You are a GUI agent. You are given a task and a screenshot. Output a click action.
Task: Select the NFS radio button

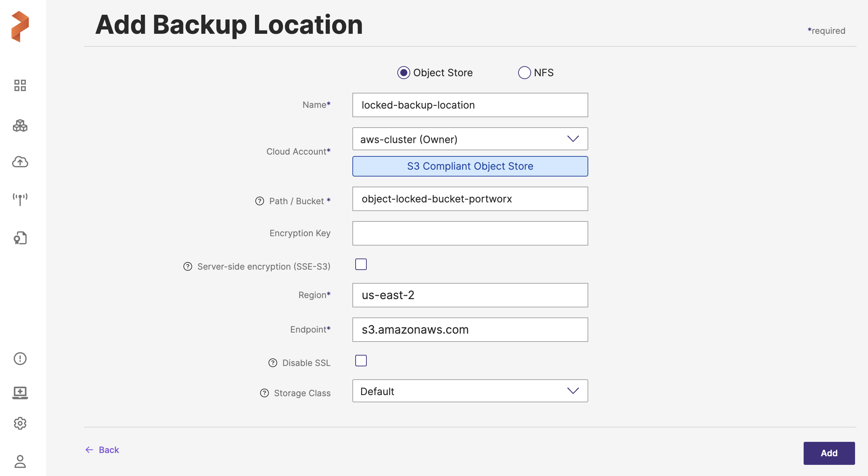click(524, 73)
